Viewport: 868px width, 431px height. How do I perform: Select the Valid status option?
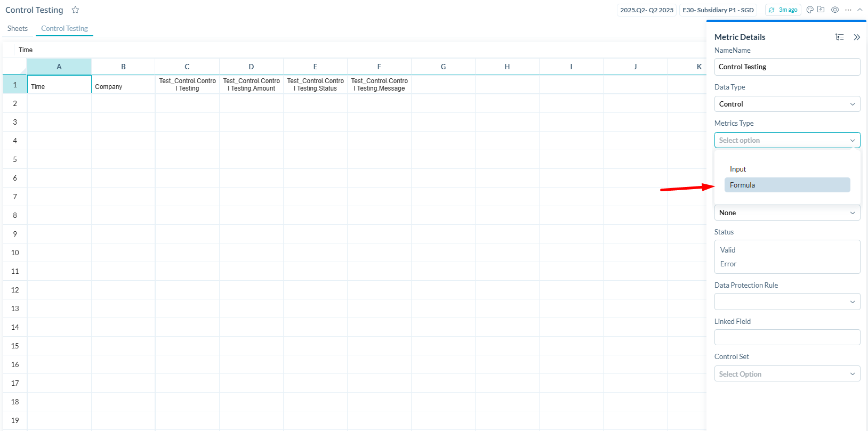[728, 250]
